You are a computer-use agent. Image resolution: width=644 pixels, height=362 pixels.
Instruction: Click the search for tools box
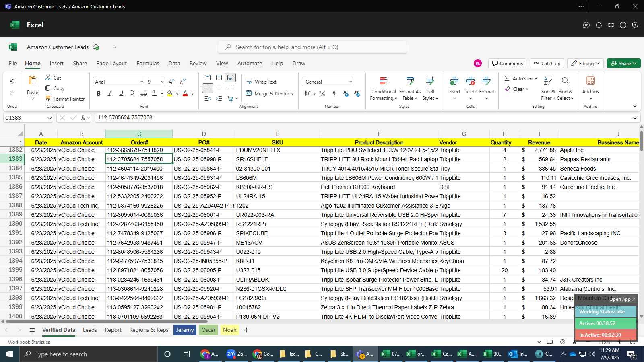tap(312, 47)
